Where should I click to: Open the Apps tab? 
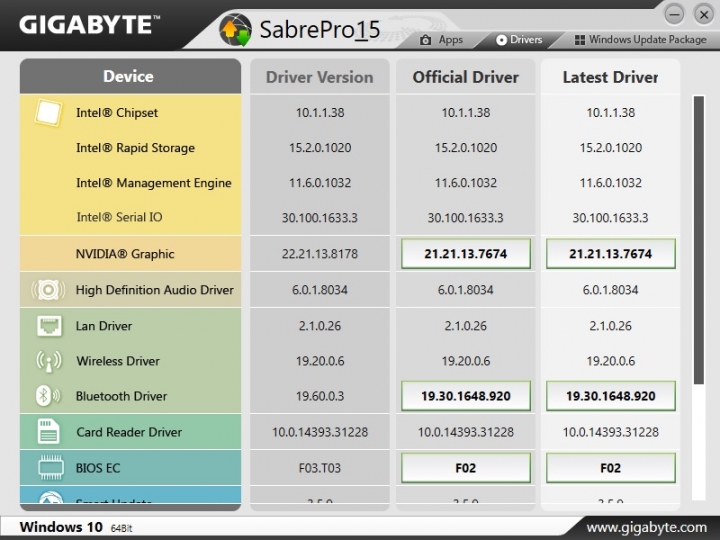441,40
